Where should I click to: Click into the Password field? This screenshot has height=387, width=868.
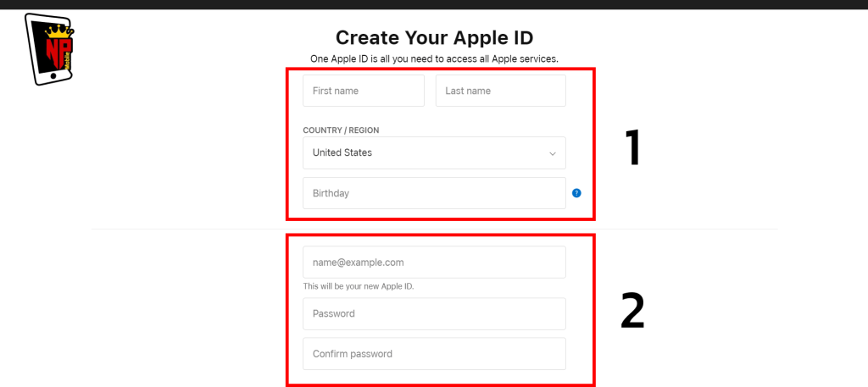coord(434,313)
